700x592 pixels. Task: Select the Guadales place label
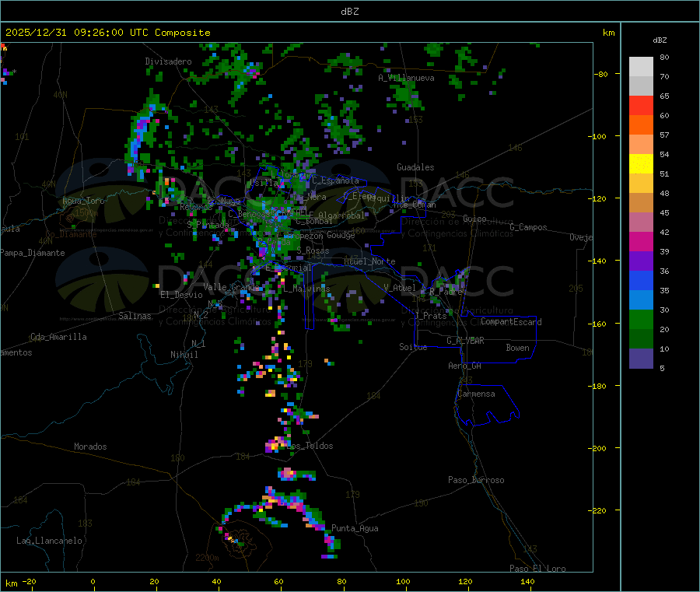(415, 167)
